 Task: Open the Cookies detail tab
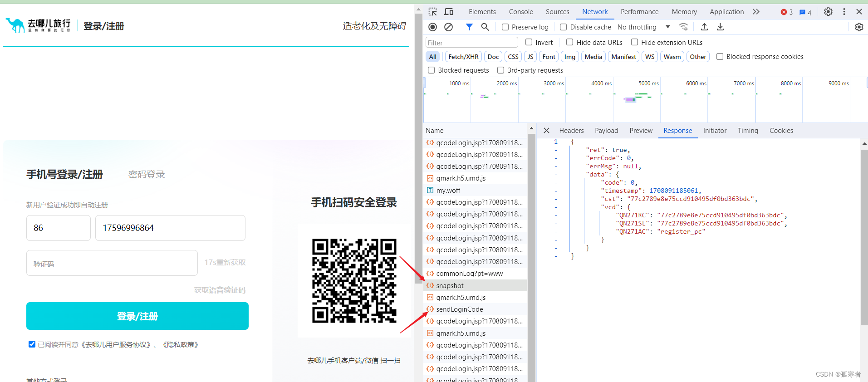tap(781, 131)
